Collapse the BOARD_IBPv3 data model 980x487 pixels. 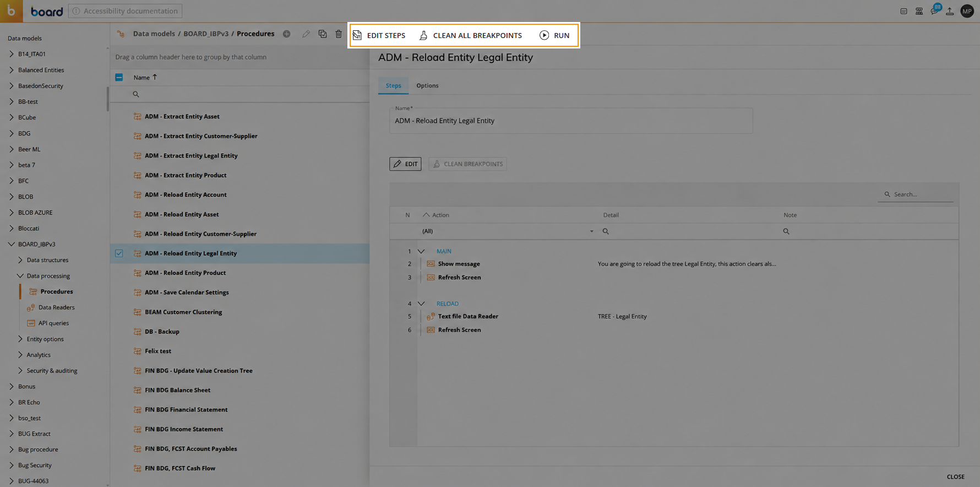tap(12, 244)
